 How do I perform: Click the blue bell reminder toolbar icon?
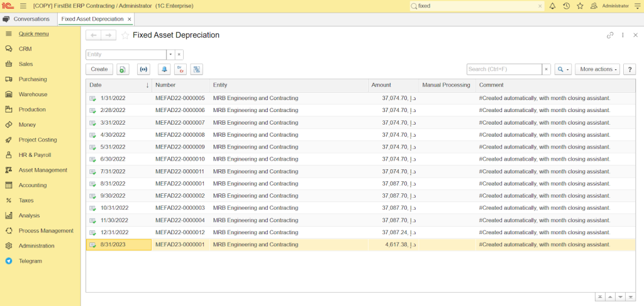tap(164, 69)
